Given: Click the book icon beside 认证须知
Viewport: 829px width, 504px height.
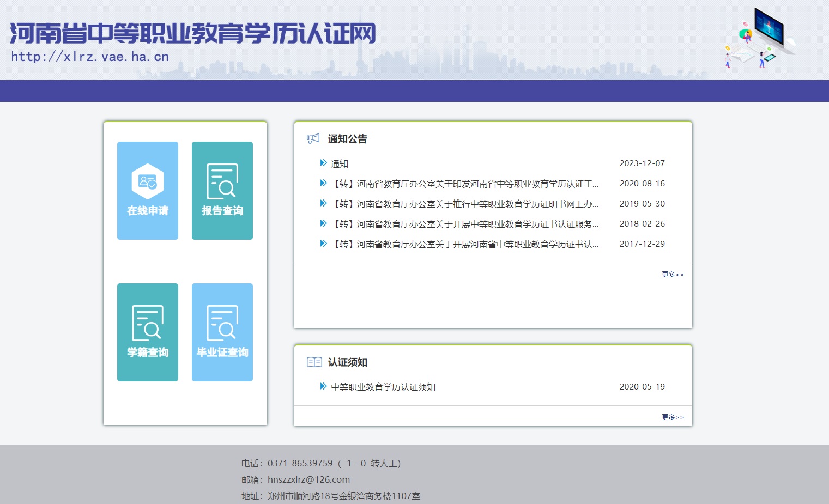Looking at the screenshot, I should (314, 362).
